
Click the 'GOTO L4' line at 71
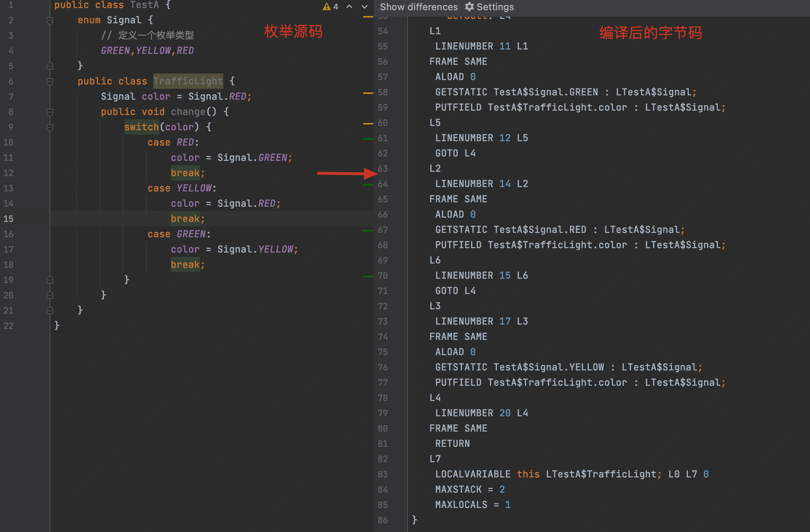[455, 291]
